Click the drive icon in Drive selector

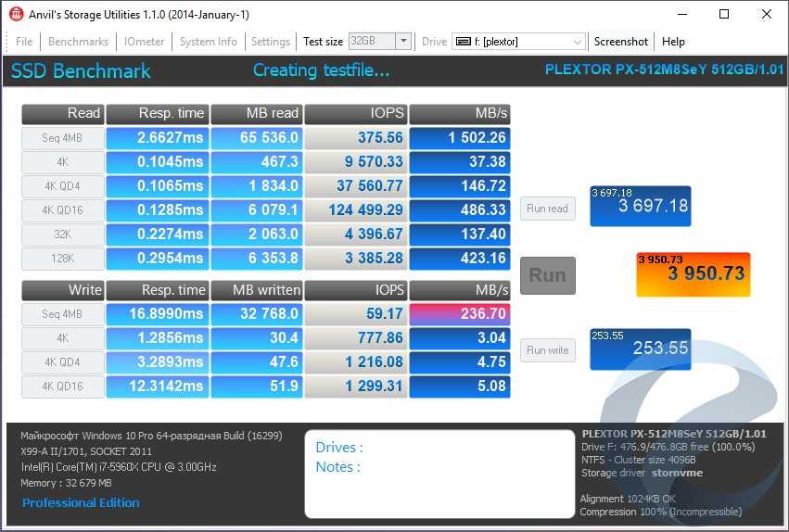[463, 42]
